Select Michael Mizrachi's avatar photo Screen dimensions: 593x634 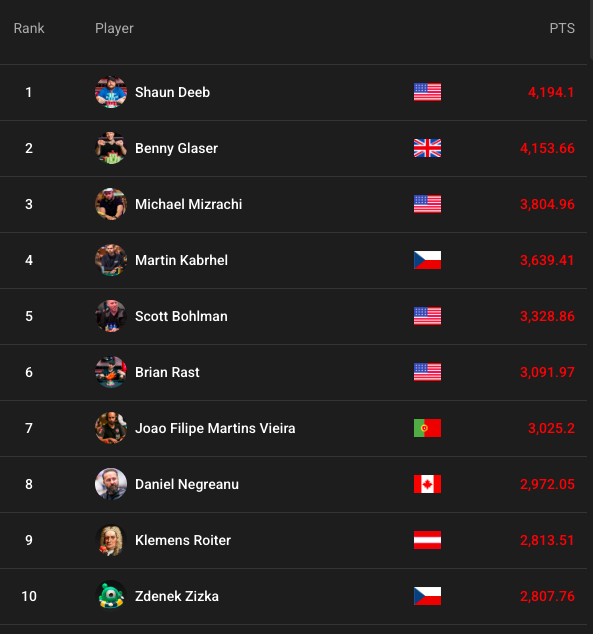pos(111,204)
